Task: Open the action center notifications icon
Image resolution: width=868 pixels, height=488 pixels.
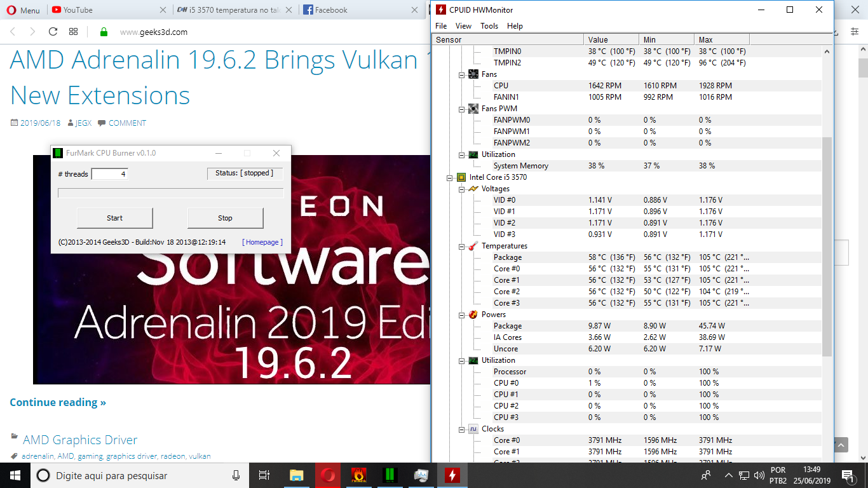Action: click(847, 475)
